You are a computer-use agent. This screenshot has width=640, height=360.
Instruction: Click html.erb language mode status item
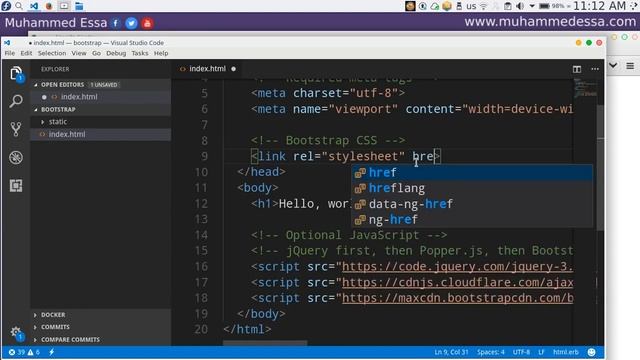click(566, 352)
